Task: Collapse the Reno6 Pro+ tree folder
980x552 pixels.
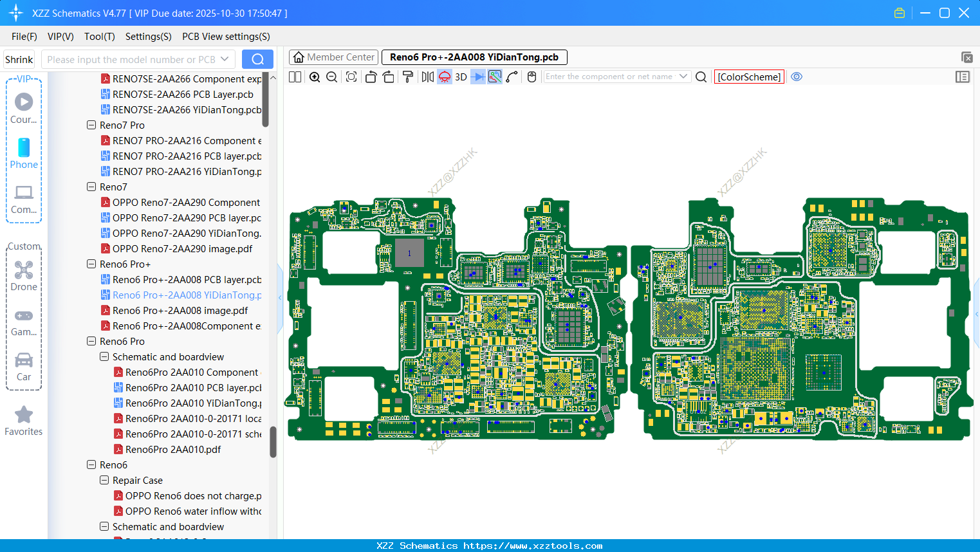Action: (91, 264)
